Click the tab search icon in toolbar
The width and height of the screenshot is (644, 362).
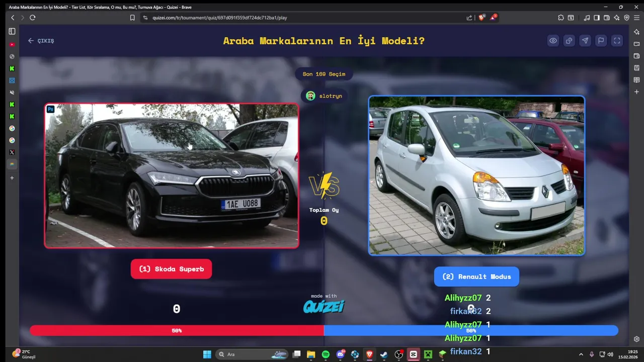(x=571, y=18)
